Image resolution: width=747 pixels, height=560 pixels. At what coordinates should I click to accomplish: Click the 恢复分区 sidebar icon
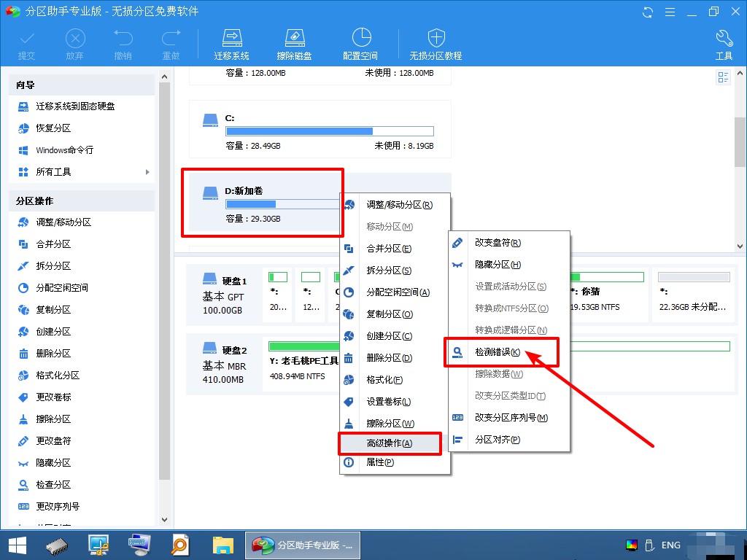(23, 128)
